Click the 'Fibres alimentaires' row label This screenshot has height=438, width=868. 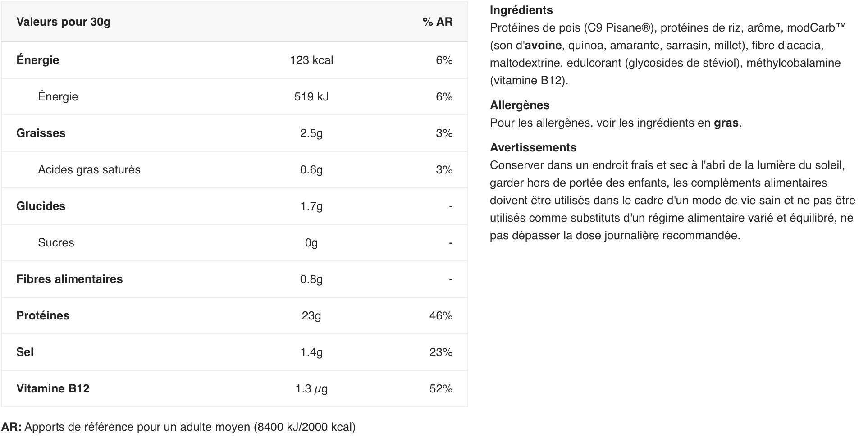[69, 279]
